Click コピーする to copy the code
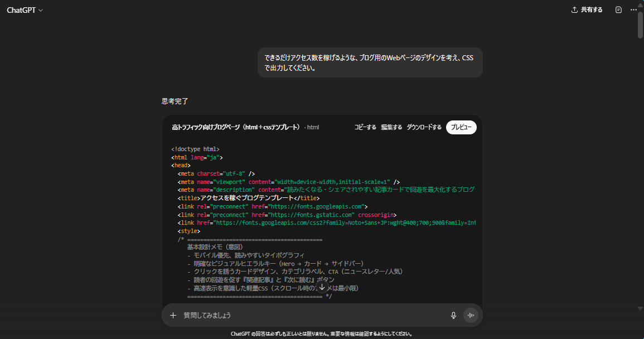Viewport: 644px width, 339px height. click(x=365, y=127)
